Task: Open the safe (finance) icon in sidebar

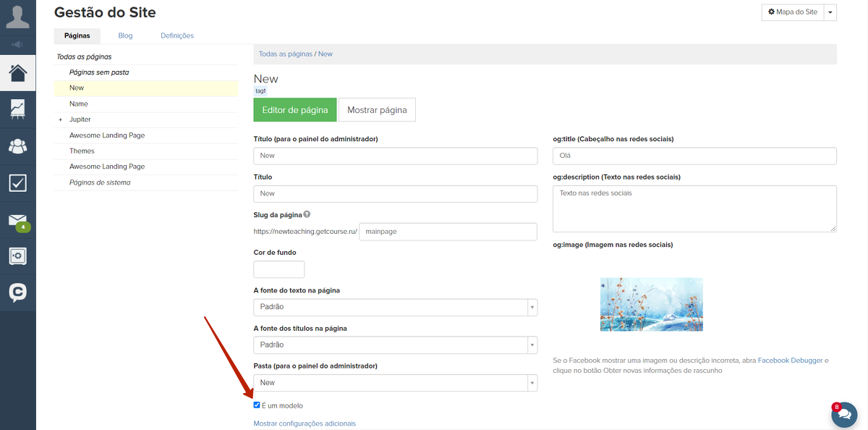Action: click(x=17, y=256)
